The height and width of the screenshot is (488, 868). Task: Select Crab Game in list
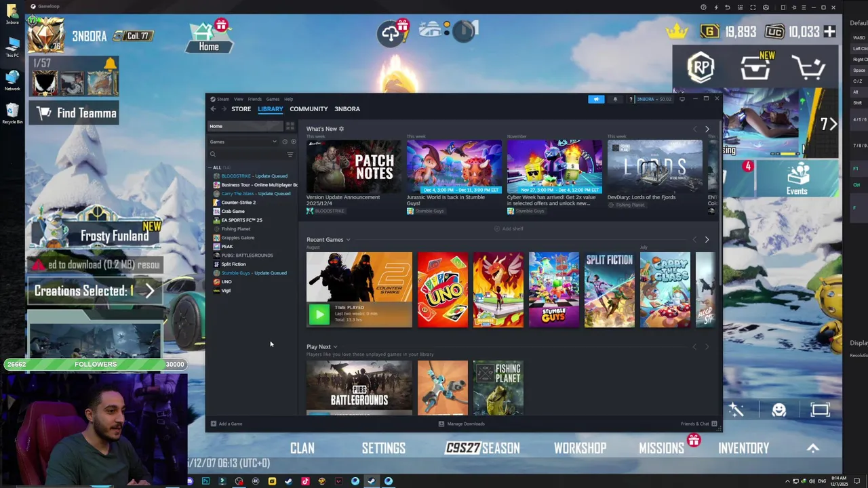tap(233, 211)
